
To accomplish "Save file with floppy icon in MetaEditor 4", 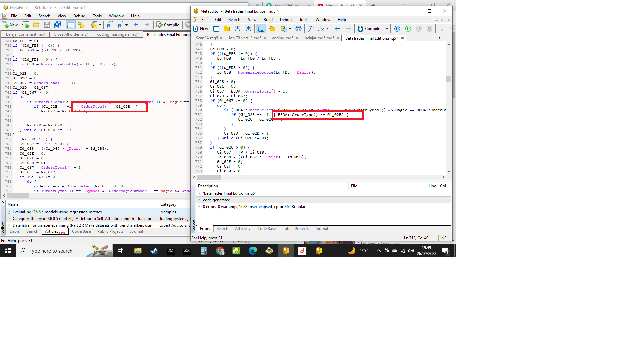I will point(47,25).
